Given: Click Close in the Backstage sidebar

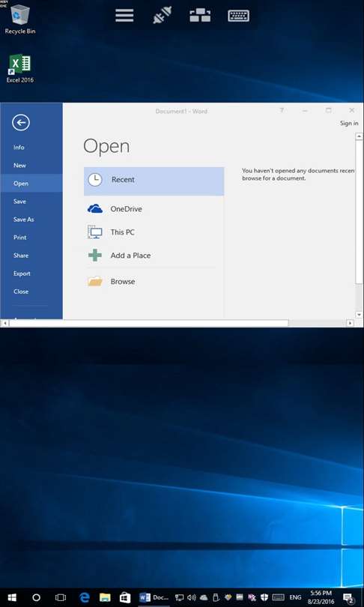Looking at the screenshot, I should point(31,292).
